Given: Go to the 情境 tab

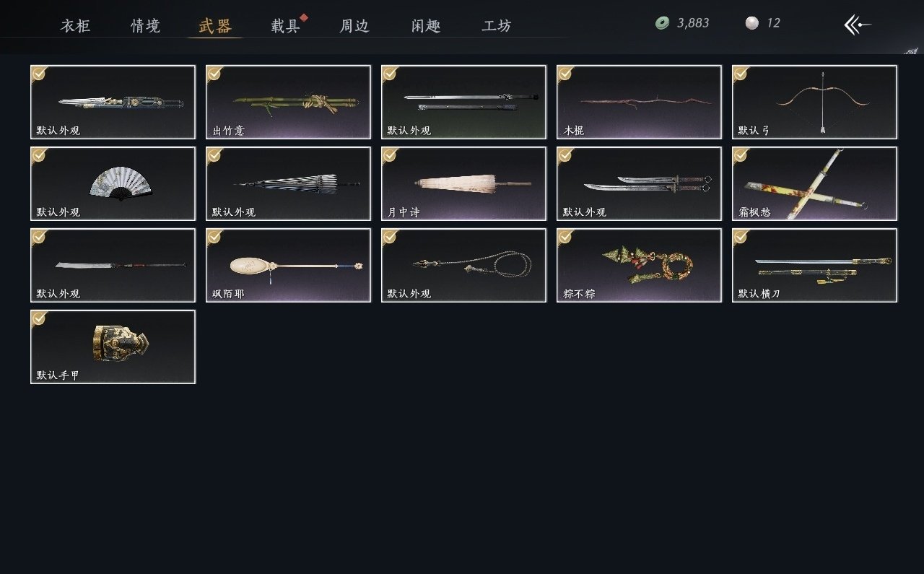Looking at the screenshot, I should coord(146,26).
